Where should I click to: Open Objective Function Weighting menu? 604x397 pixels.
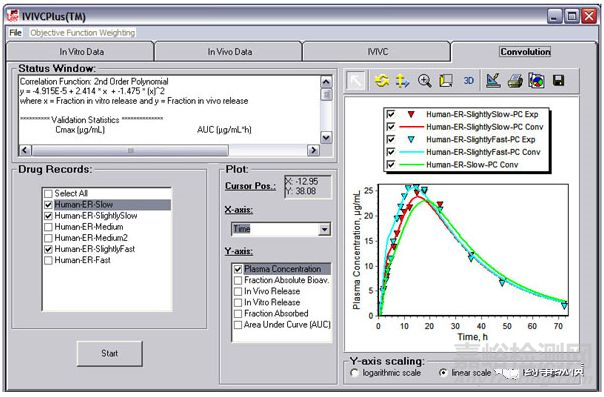pos(83,33)
